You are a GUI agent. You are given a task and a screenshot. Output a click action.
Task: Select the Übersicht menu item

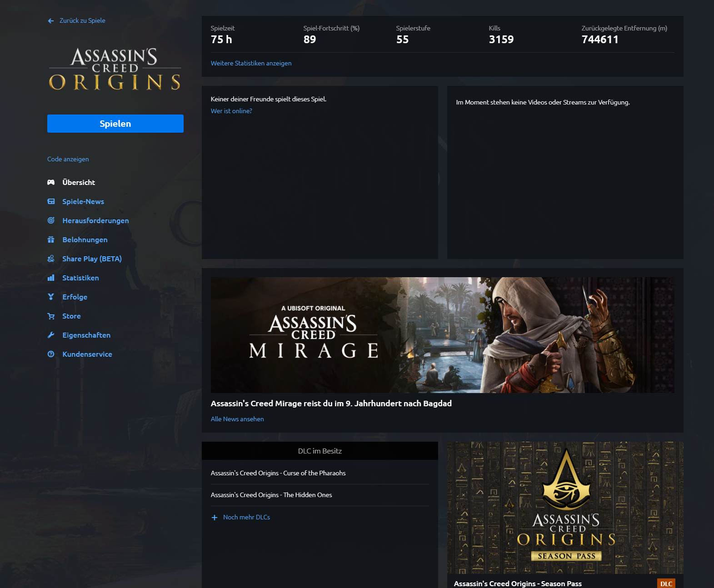[x=79, y=182]
